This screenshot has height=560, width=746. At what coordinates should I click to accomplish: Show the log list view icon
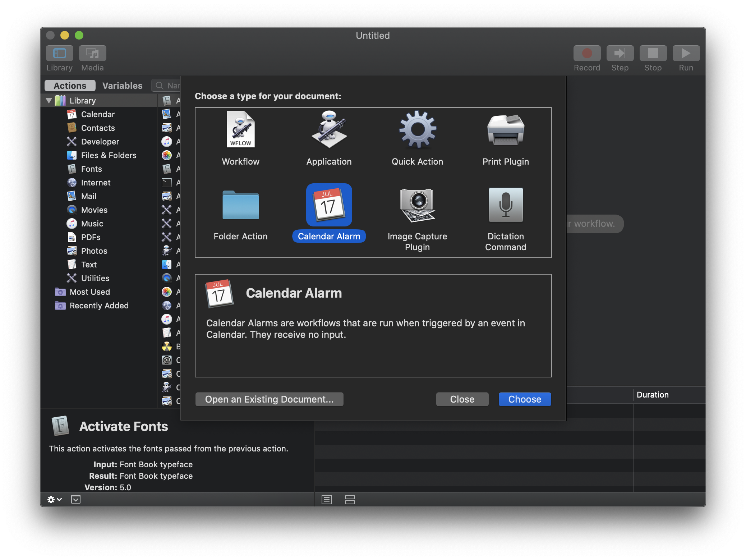pyautogui.click(x=327, y=500)
